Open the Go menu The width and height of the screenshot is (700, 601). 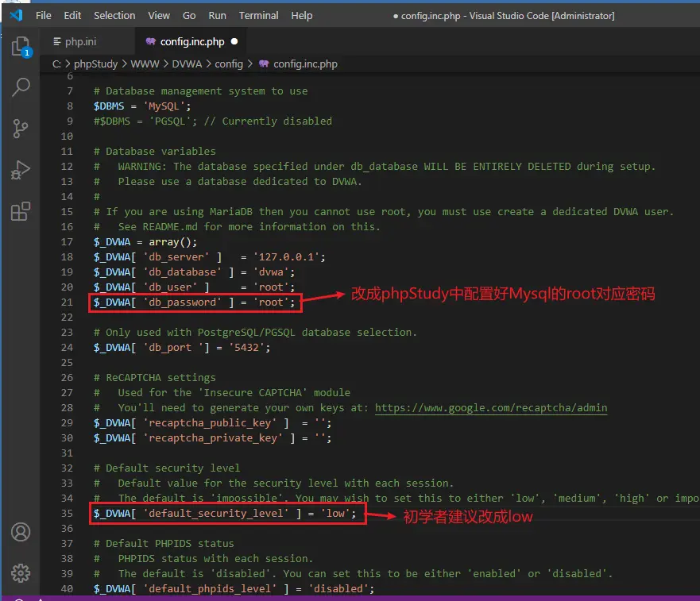point(189,16)
